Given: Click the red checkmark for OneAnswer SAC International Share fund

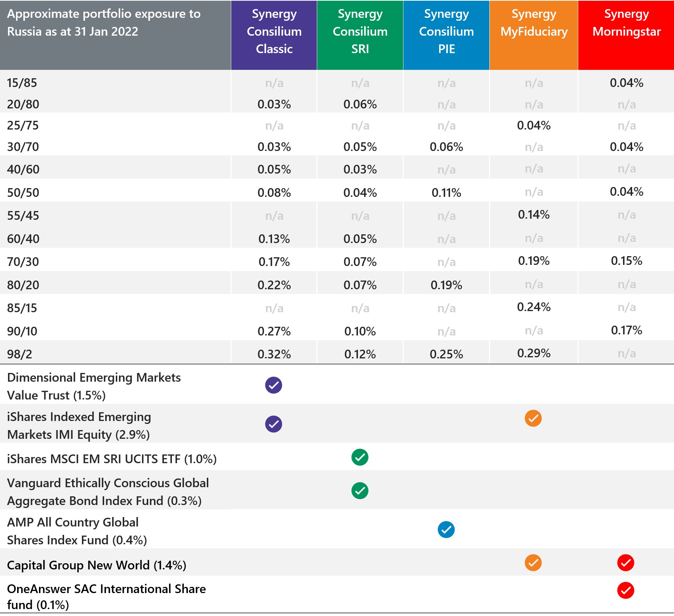Looking at the screenshot, I should (x=626, y=590).
